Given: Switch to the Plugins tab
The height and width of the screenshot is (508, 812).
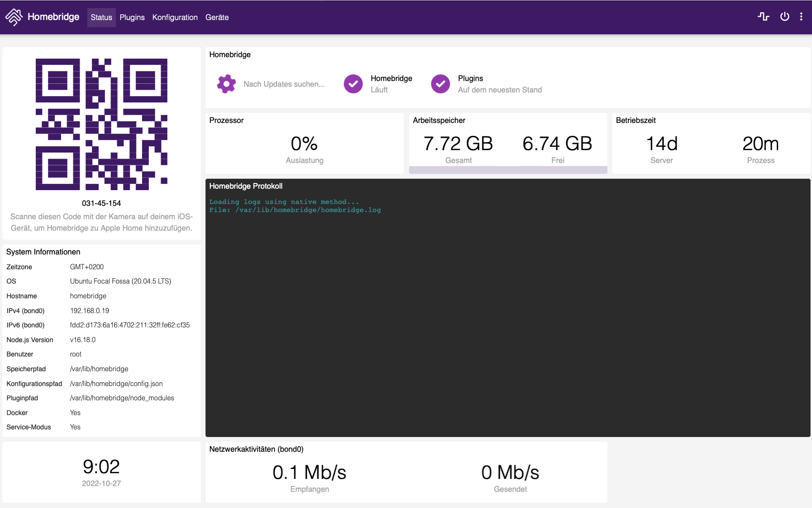Looking at the screenshot, I should tap(132, 17).
